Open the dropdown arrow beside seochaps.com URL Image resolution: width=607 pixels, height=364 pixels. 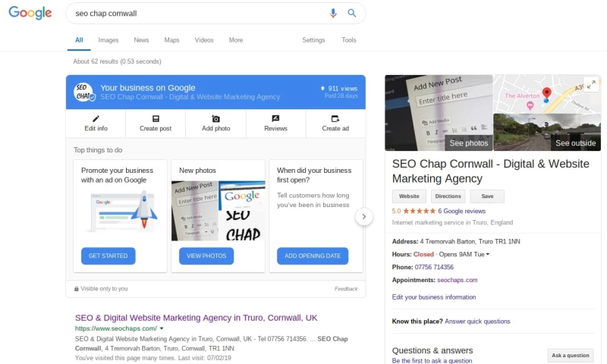162,328
